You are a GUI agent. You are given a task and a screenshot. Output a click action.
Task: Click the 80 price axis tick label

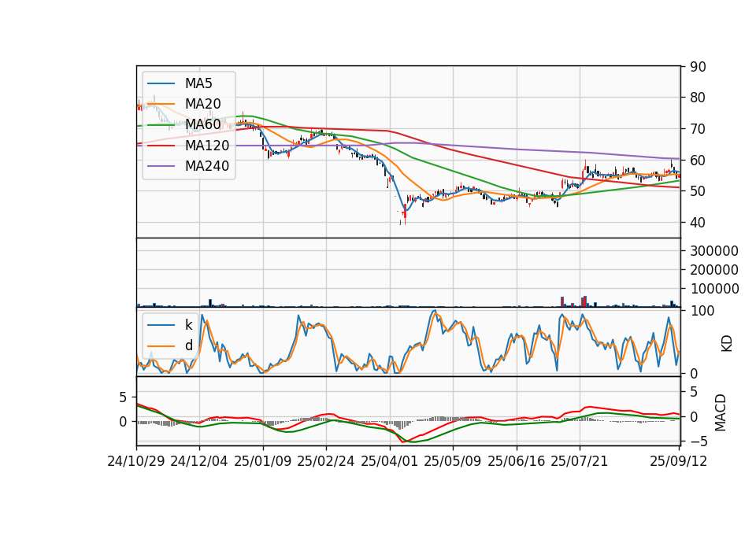pos(698,98)
